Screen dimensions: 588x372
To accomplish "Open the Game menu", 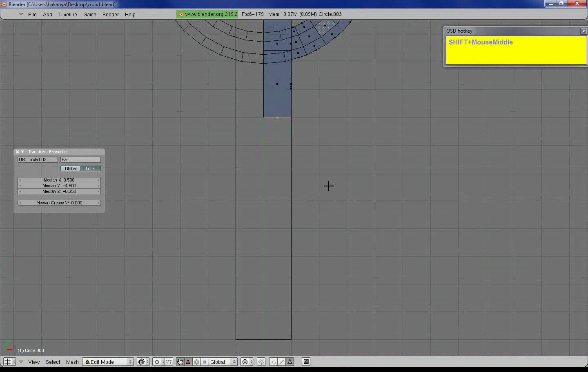I will pos(89,14).
